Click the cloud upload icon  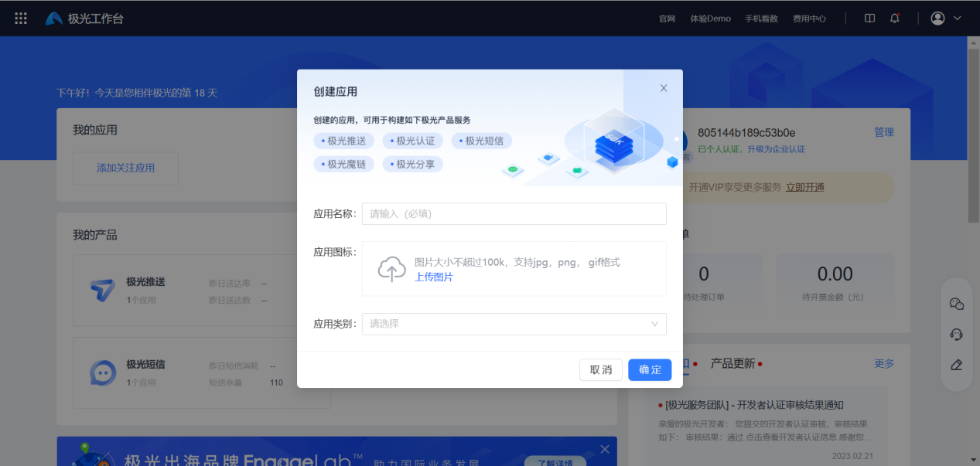[x=392, y=269]
